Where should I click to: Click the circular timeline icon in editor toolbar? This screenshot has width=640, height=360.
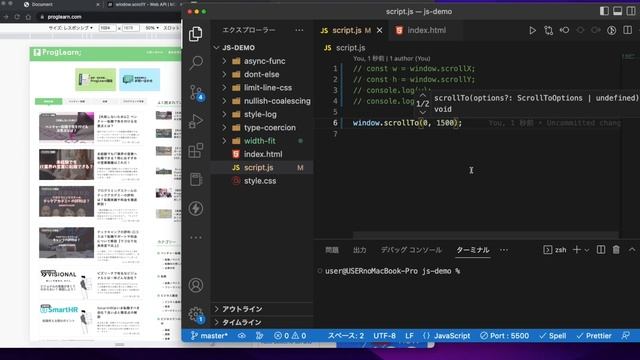[x=611, y=30]
